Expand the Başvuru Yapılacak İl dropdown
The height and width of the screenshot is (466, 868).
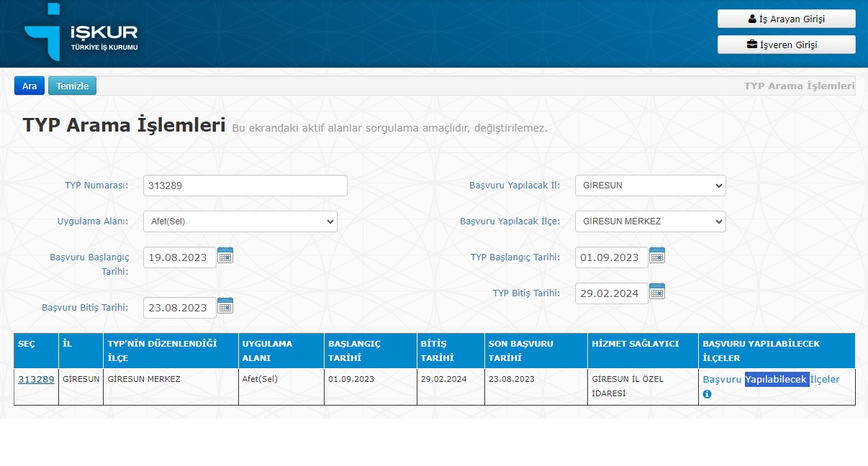coord(651,186)
